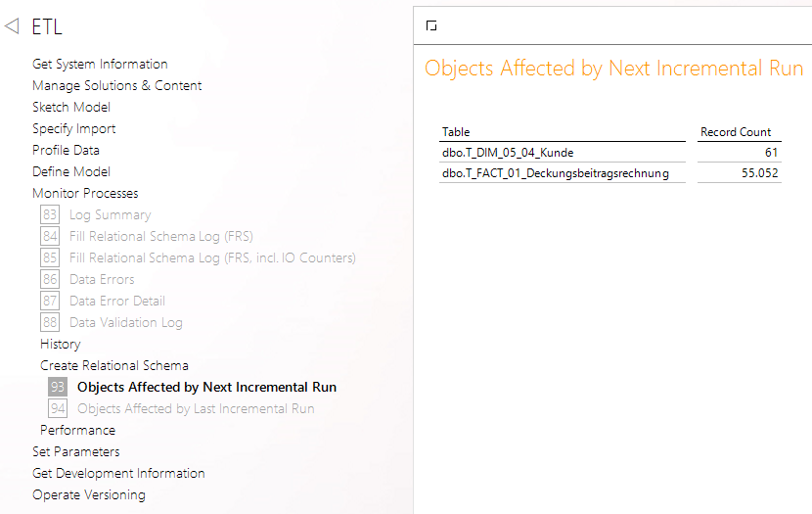812x514 pixels.
Task: Open the Set Parameters menu entry
Action: point(76,451)
